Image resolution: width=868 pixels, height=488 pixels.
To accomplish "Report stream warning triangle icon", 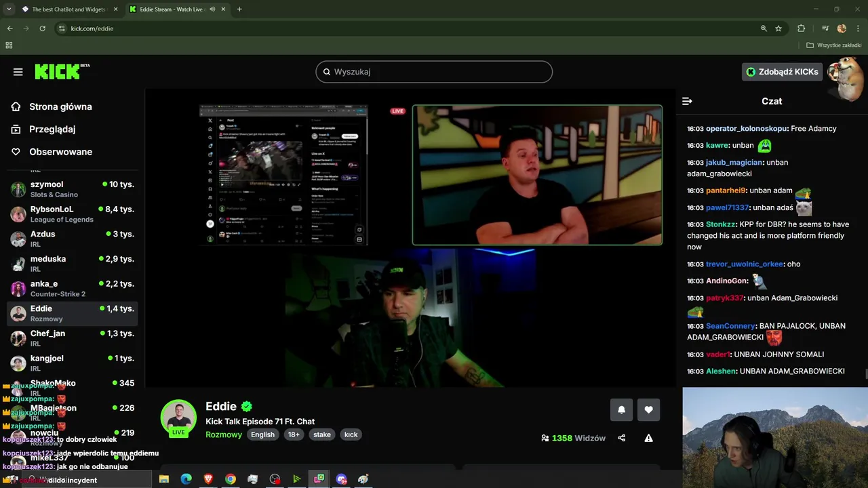I will pyautogui.click(x=648, y=438).
